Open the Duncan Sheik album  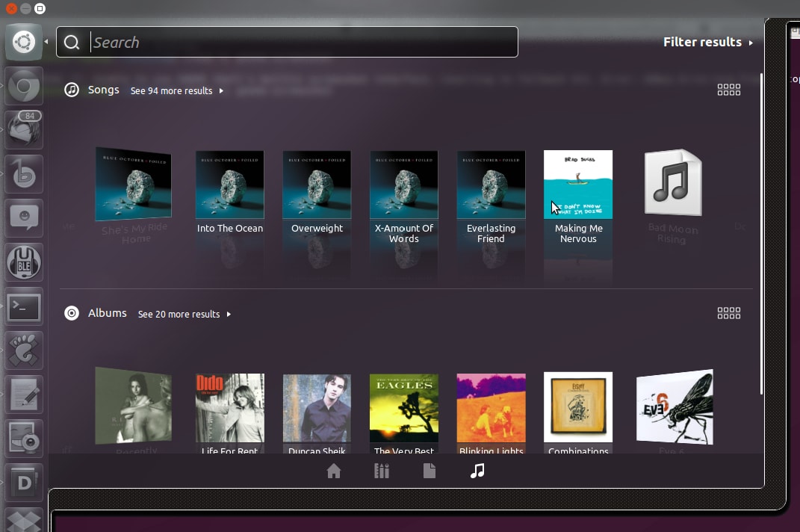pos(317,413)
